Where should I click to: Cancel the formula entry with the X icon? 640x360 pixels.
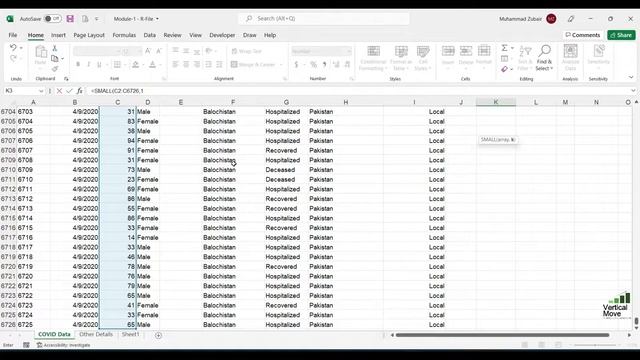pos(59,91)
